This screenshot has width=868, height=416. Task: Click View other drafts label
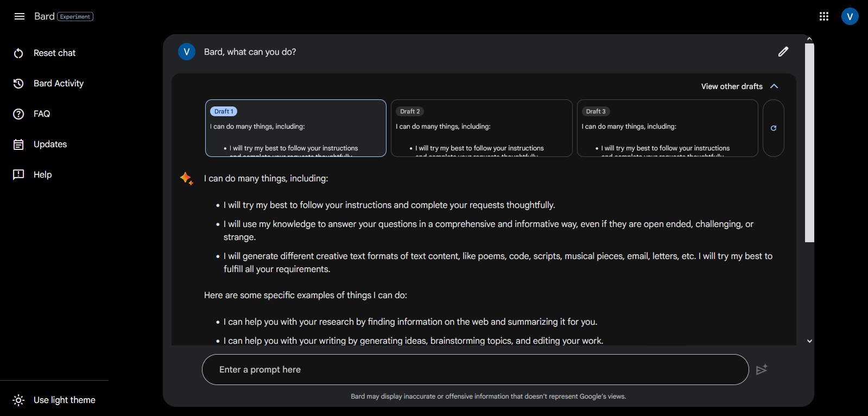[x=732, y=86]
